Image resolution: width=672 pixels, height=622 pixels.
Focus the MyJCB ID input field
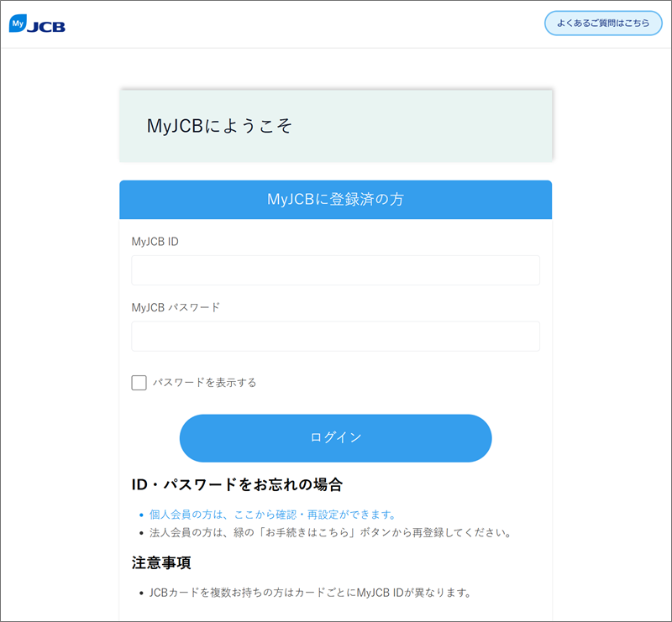coord(335,270)
